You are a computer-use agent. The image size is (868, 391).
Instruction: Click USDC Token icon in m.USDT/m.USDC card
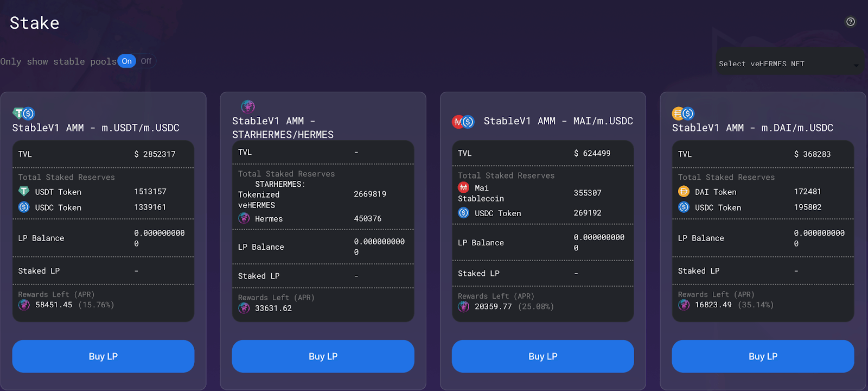24,207
